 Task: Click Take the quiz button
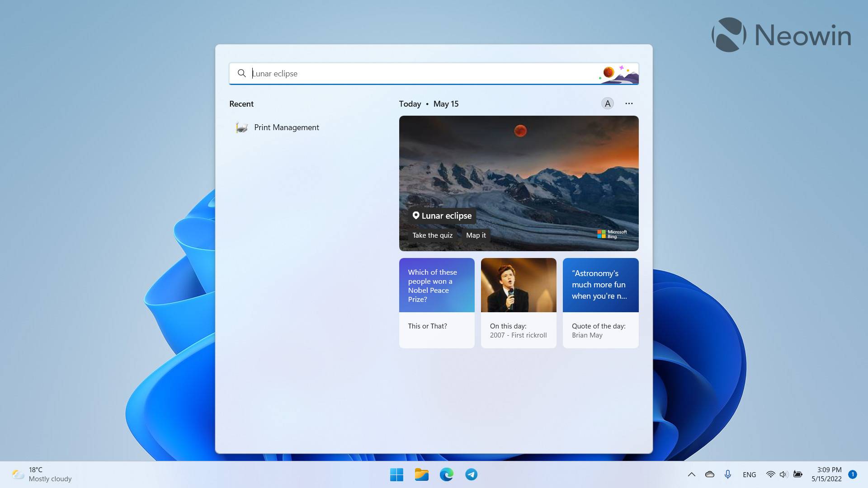coord(432,235)
